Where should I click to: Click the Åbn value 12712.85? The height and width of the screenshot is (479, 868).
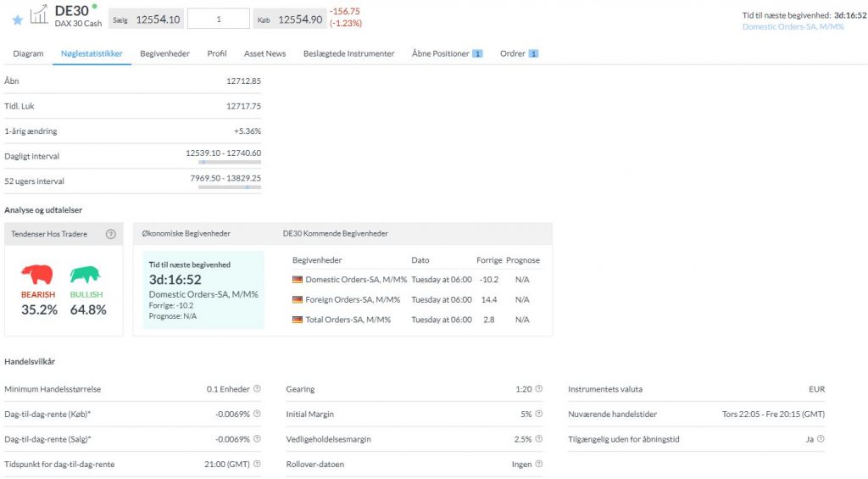[243, 81]
